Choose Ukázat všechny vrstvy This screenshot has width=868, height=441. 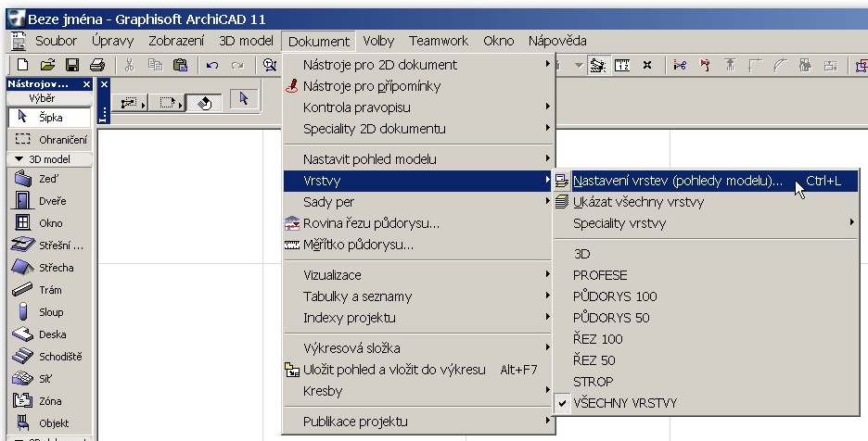pos(706,202)
